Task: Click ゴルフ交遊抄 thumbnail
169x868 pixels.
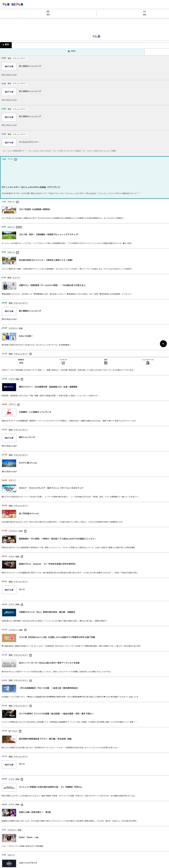Action: 9,210
